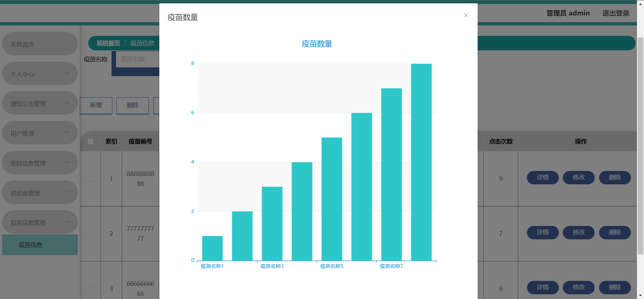
Task: Click the chart bar with value 2
Action: coord(242,236)
